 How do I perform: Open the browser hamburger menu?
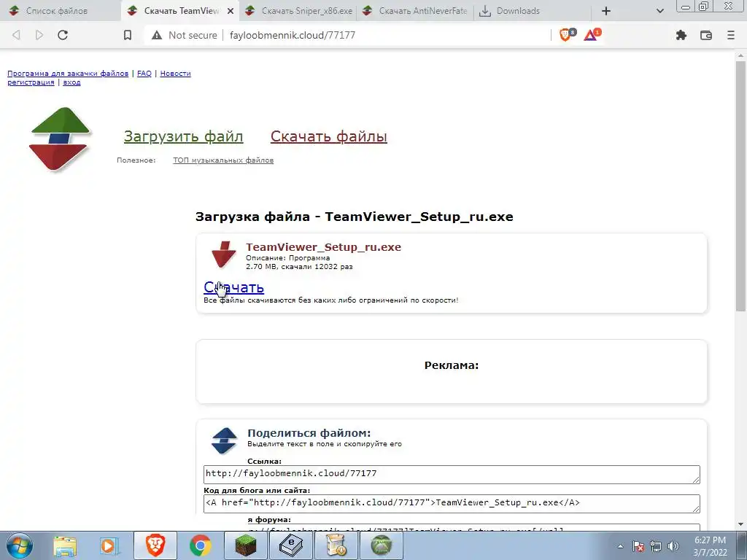click(x=731, y=35)
